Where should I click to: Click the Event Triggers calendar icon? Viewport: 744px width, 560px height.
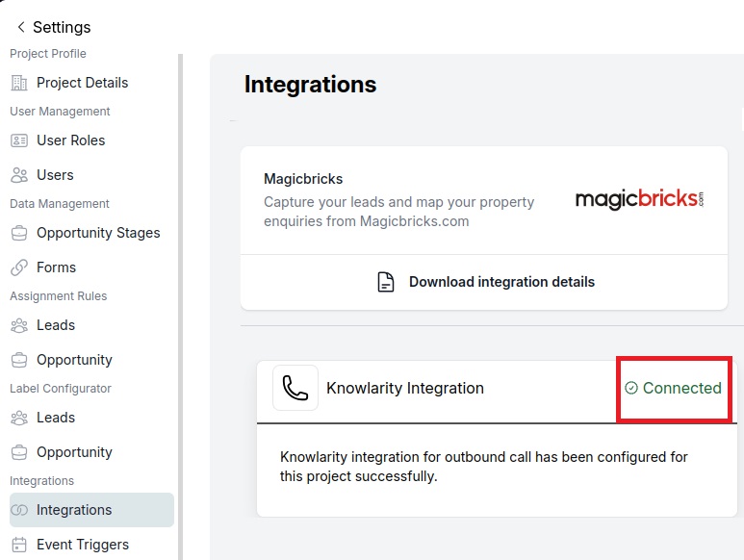coord(19,545)
